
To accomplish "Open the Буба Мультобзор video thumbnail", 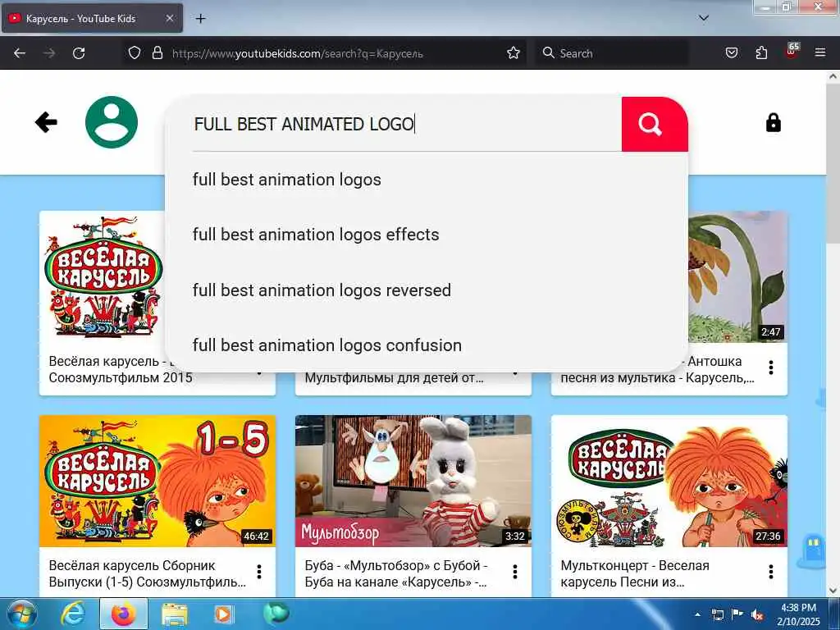I will [413, 481].
